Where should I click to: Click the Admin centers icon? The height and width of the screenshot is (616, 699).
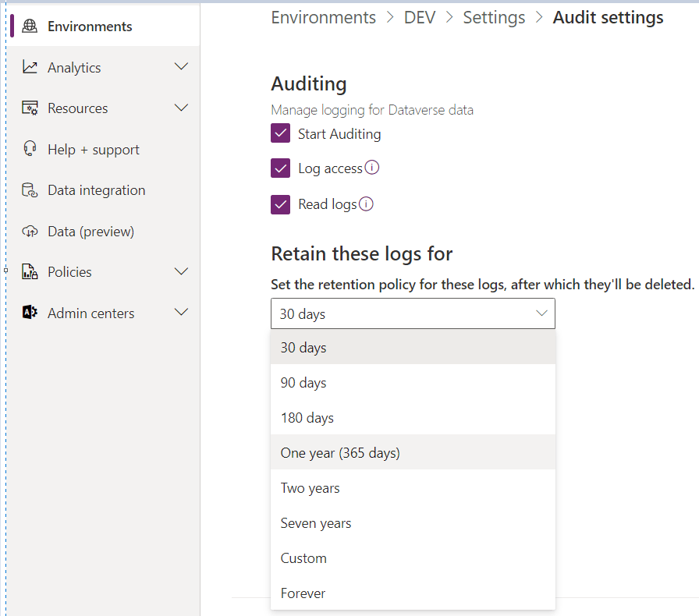pyautogui.click(x=30, y=313)
